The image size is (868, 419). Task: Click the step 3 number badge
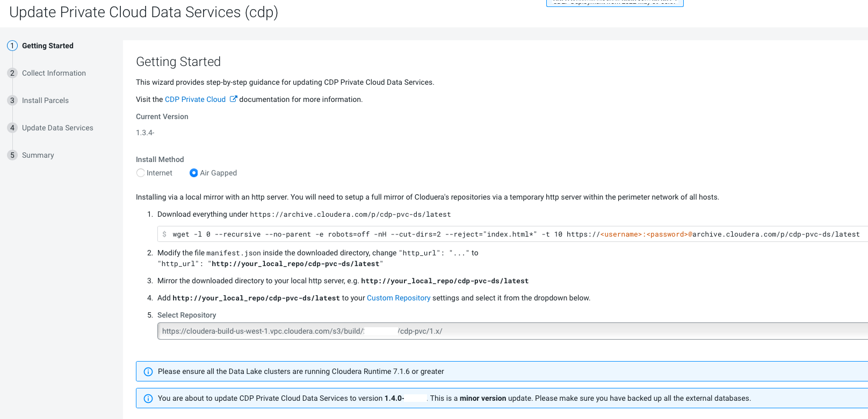pyautogui.click(x=12, y=100)
